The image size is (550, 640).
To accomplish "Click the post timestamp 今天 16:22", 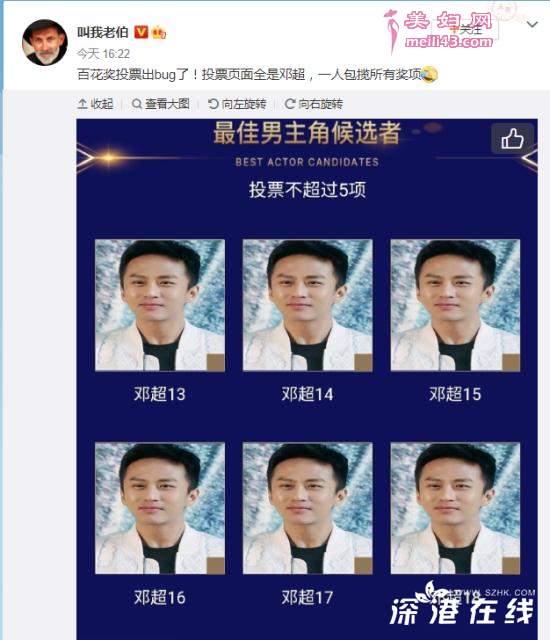I will tap(104, 53).
